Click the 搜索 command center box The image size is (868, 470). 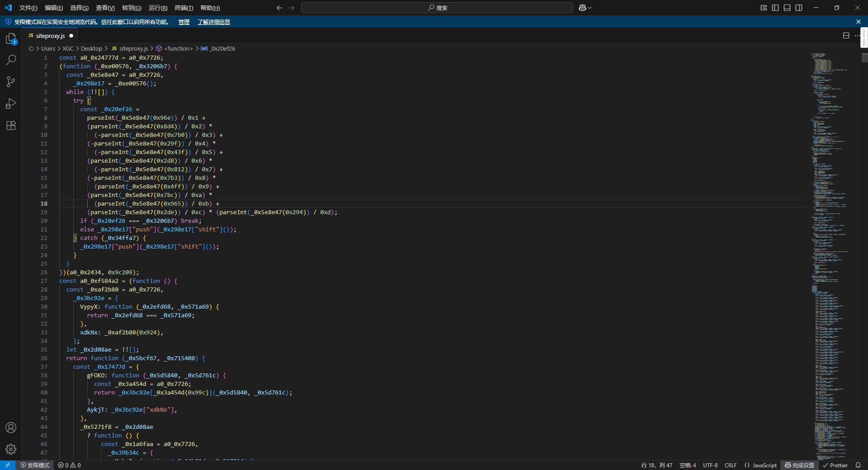437,8
